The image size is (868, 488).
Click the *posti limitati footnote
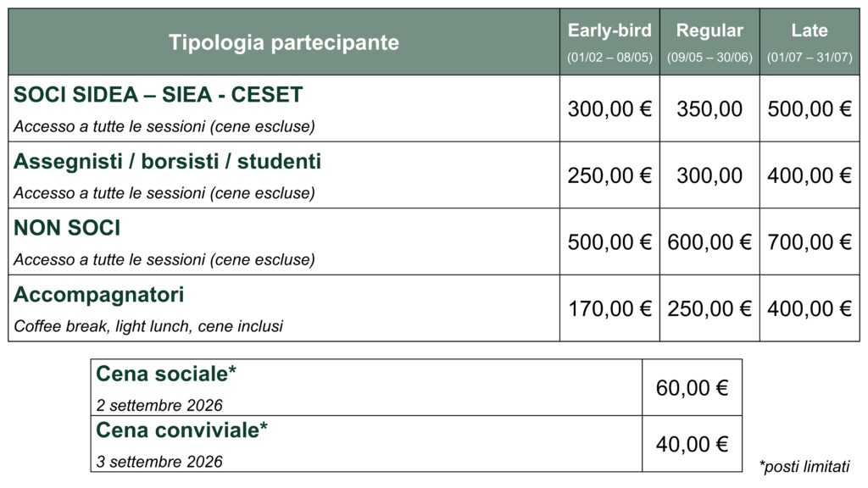pyautogui.click(x=804, y=467)
